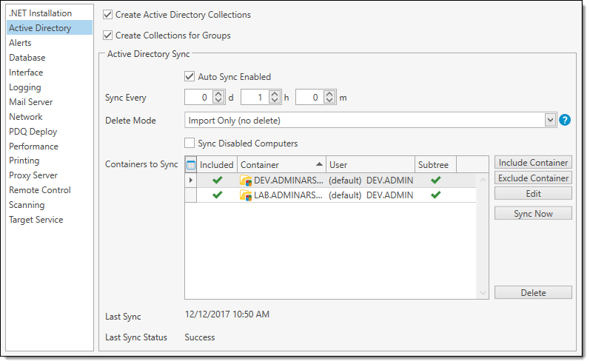Open the Delete Mode dropdown
This screenshot has height=364, width=590.
549,120
